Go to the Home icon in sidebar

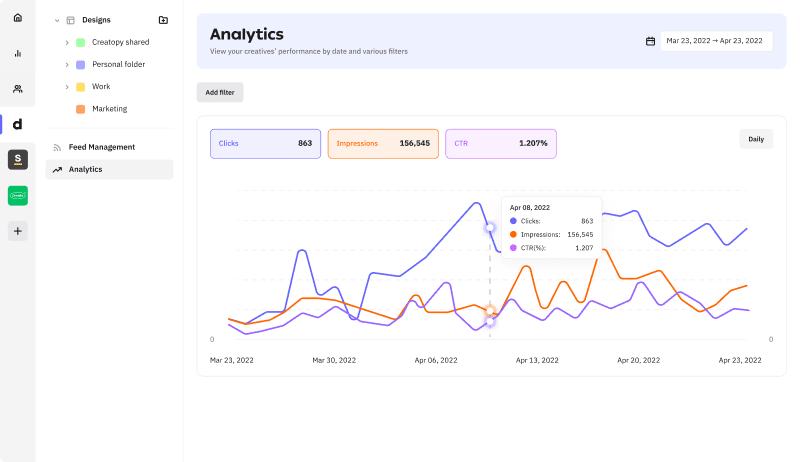pyautogui.click(x=17, y=17)
